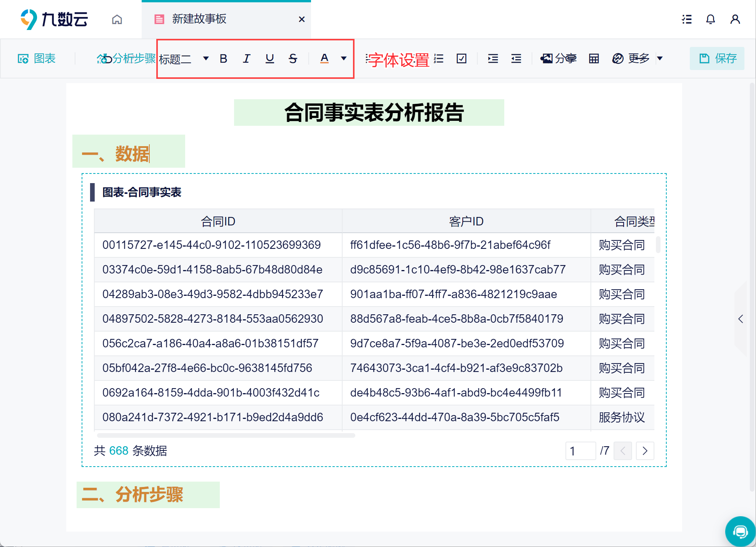The image size is (756, 547).
Task: Toggle bold formatting
Action: (223, 58)
